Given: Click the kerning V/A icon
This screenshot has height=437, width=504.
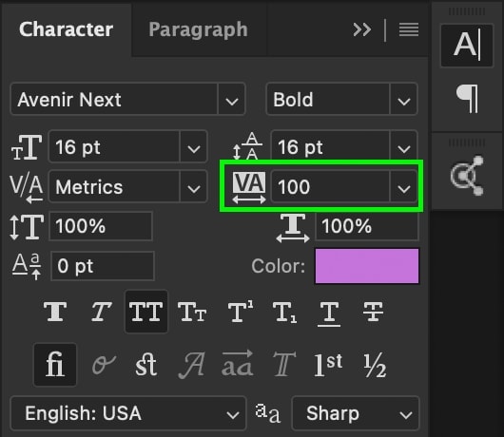Looking at the screenshot, I should (27, 188).
